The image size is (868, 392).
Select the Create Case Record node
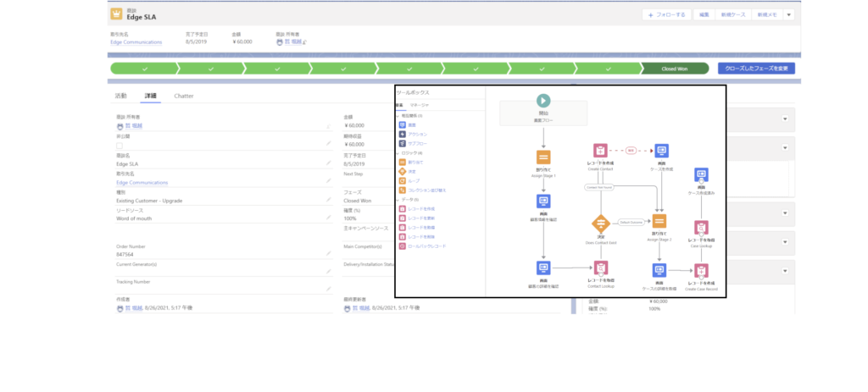pyautogui.click(x=701, y=270)
